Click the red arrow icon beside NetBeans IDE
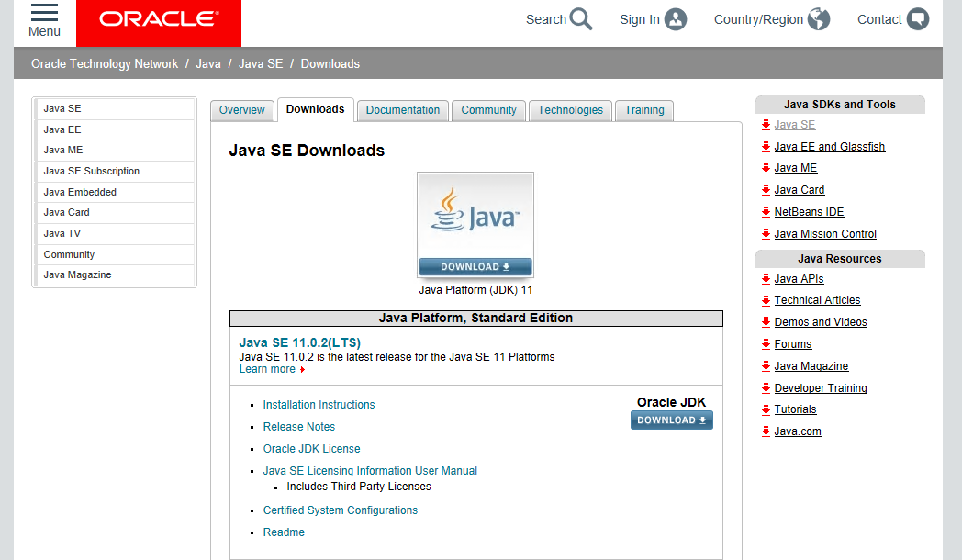Image resolution: width=962 pixels, height=560 pixels. 766,212
